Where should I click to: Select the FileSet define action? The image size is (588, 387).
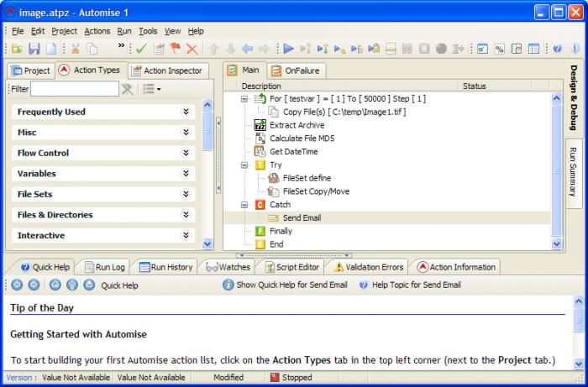click(x=307, y=178)
